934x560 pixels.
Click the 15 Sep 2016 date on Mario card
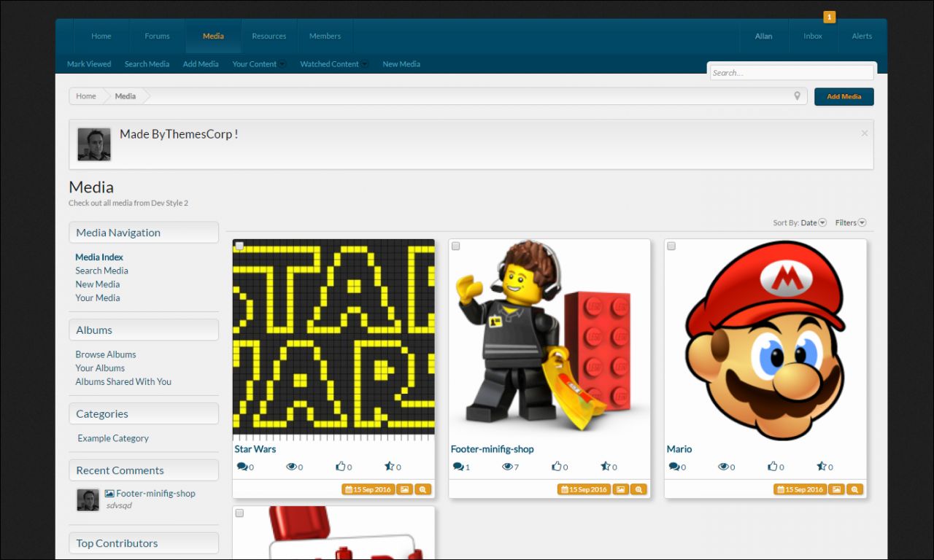point(800,489)
